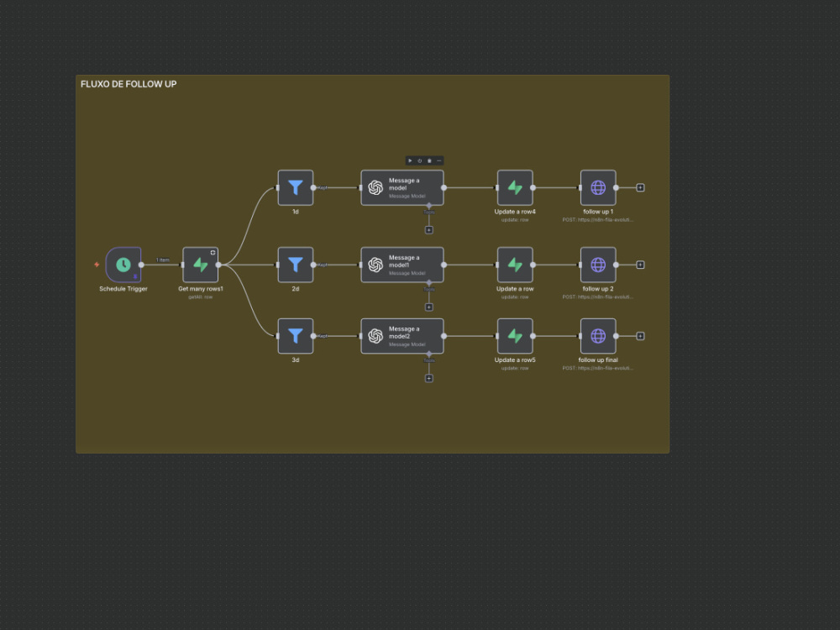Delete node using trash icon in node toolbar
This screenshot has width=840, height=630.
[x=429, y=160]
